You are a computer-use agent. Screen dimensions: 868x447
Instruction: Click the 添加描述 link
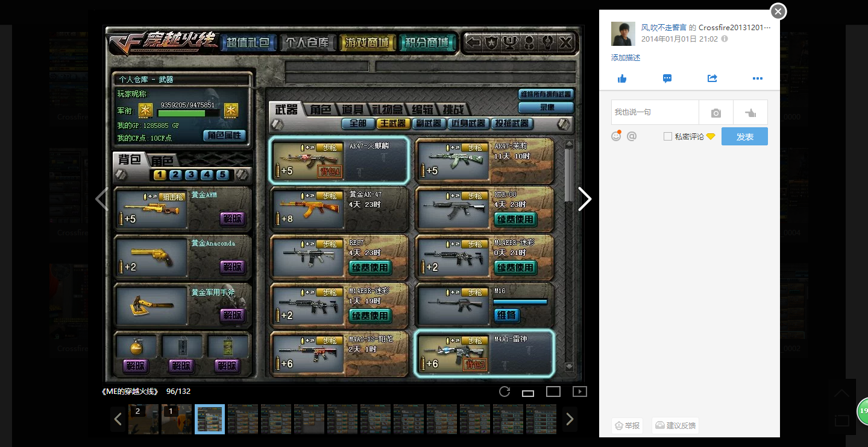coord(626,58)
